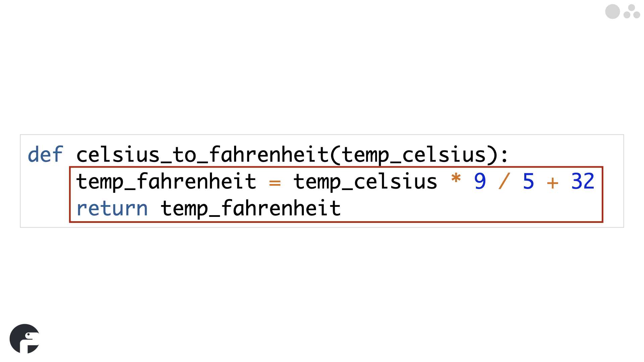Click the orange asterisk multiplication operator

pyautogui.click(x=456, y=178)
